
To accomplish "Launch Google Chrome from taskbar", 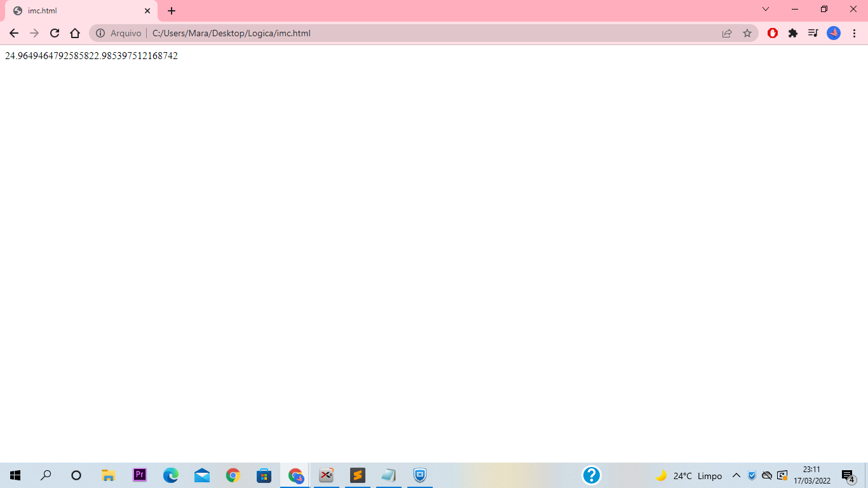I will [233, 475].
